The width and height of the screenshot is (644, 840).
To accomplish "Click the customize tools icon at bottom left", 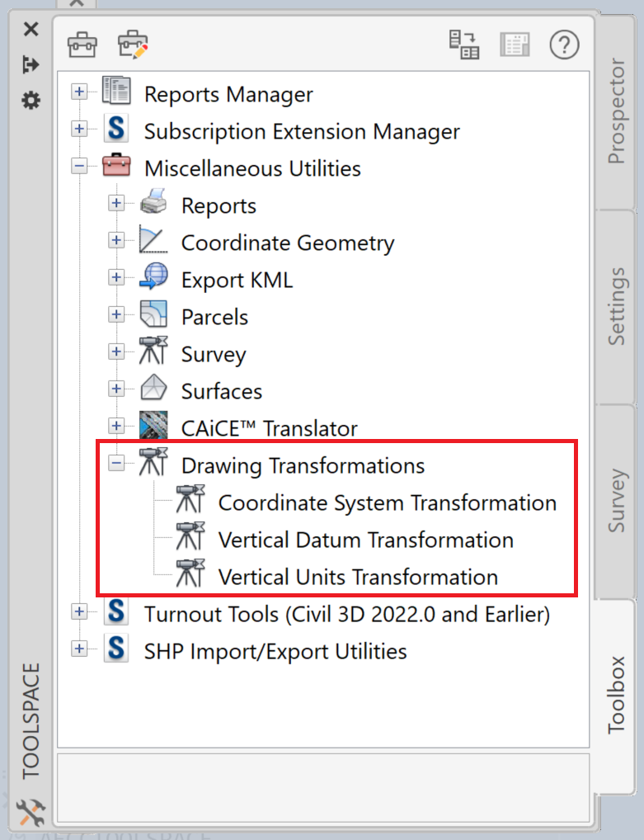I will [31, 812].
